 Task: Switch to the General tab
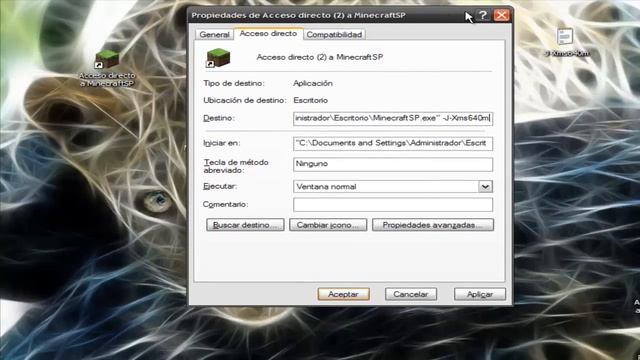[214, 35]
